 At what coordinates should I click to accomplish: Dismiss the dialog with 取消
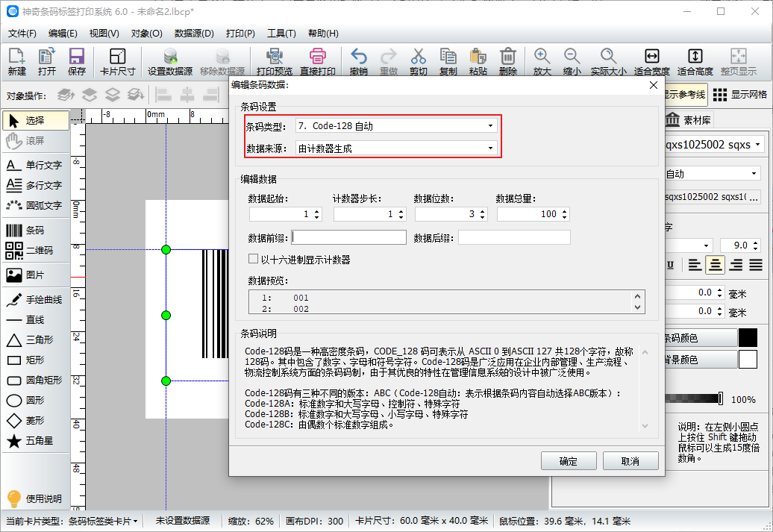point(630,461)
